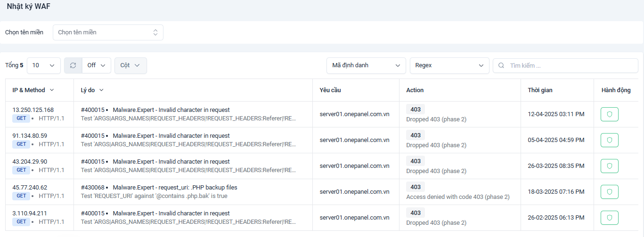
Task: Click 'Access denied with code 403 (phase 2)'
Action: click(458, 197)
